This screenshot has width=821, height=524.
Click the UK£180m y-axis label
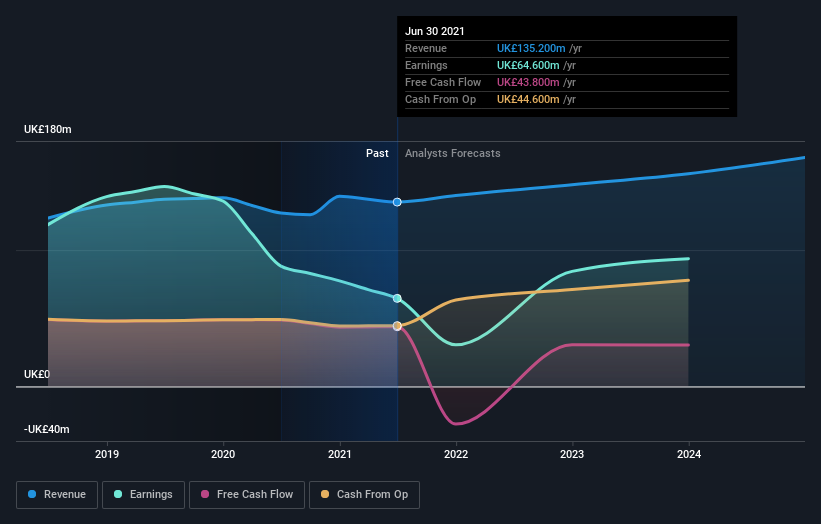point(48,129)
